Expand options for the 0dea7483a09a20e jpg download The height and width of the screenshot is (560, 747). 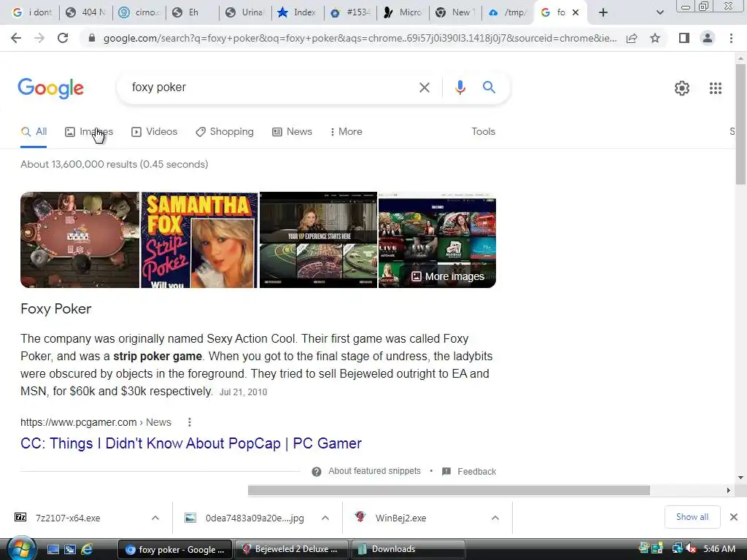point(325,518)
